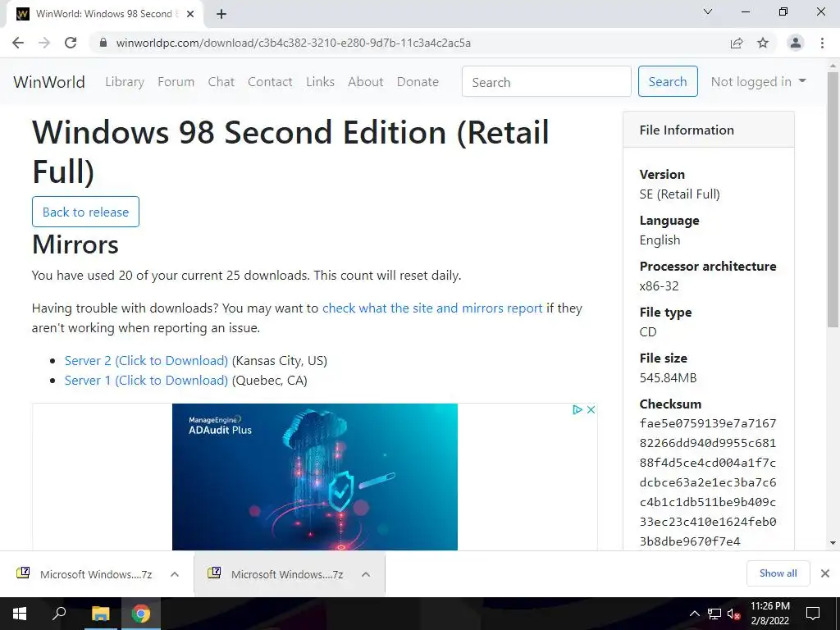The height and width of the screenshot is (630, 840).
Task: Open the Not logged in dropdown
Action: (x=758, y=82)
